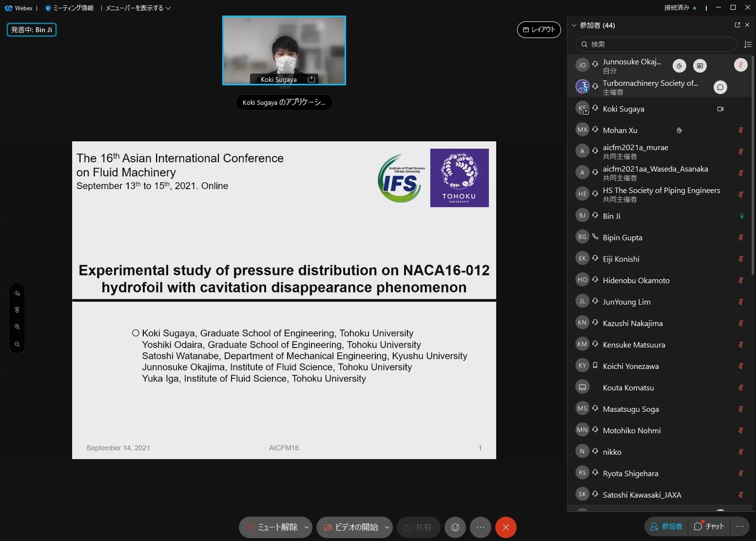This screenshot has width=756, height=541.
Task: Click share icon on Koki Sugaya video
Action: tap(311, 79)
